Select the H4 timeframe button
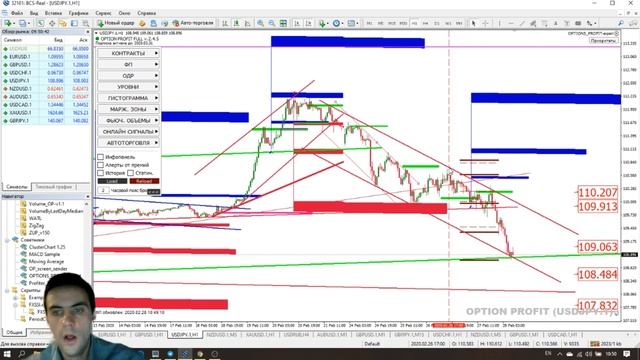The image size is (640, 360). coord(425,23)
